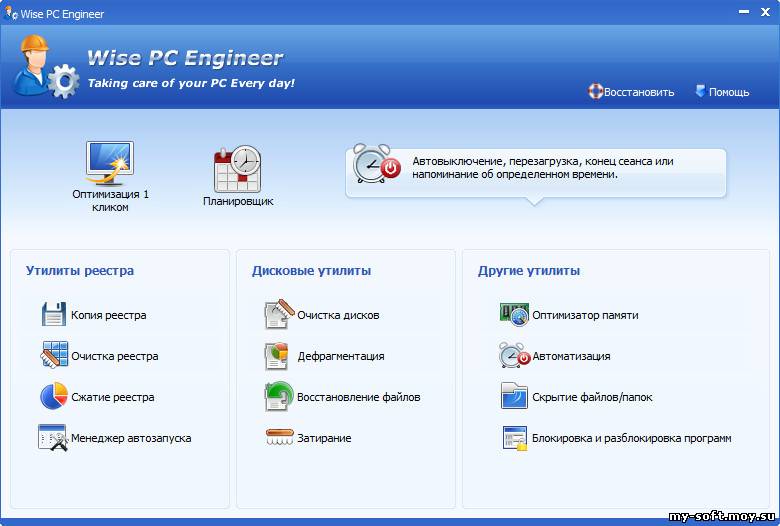Click the engineer logo in the header
Screen dimensions: 780x526
pyautogui.click(x=45, y=66)
